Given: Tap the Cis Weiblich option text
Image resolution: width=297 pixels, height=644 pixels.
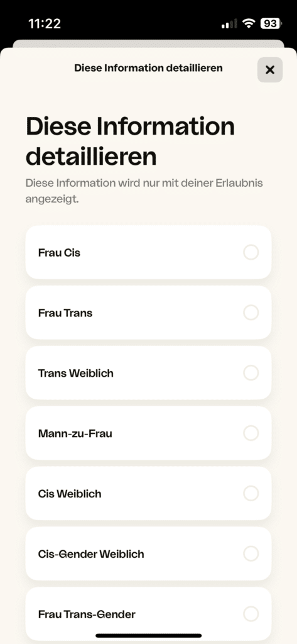Looking at the screenshot, I should [x=70, y=494].
